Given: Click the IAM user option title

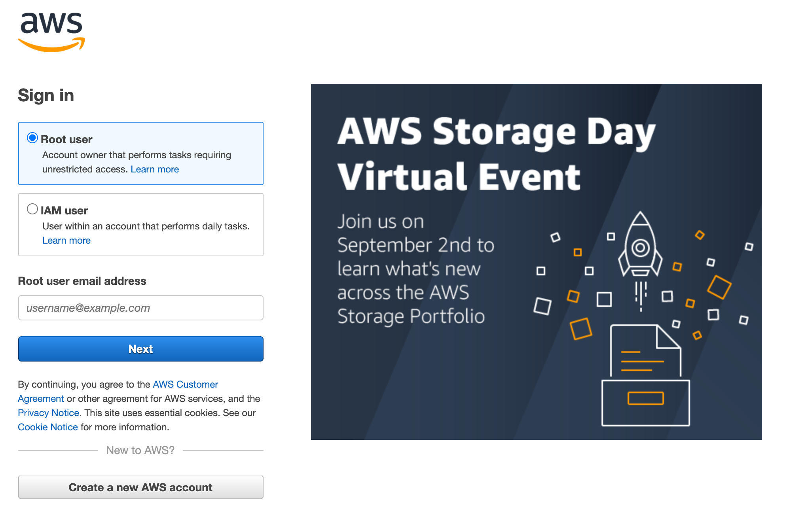Looking at the screenshot, I should click(x=64, y=211).
